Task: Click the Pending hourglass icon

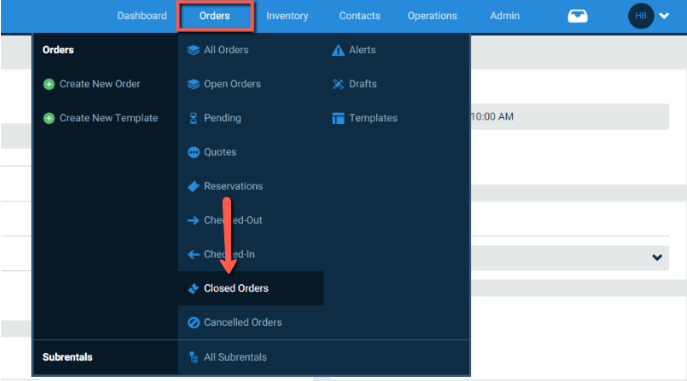Action: pos(193,118)
